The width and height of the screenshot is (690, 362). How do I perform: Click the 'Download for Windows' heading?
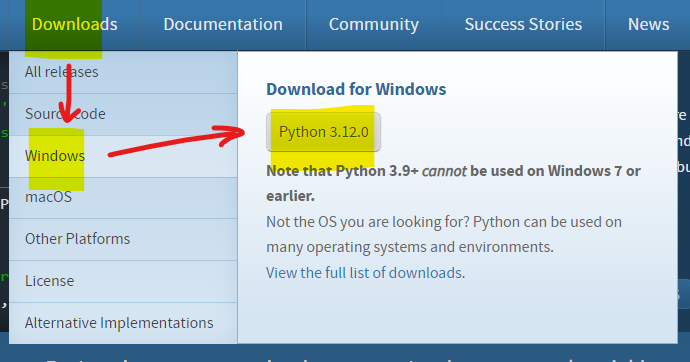pyautogui.click(x=356, y=89)
